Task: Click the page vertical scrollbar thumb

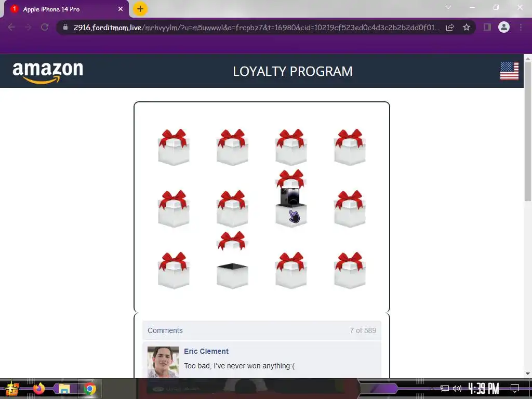Action: (x=528, y=131)
